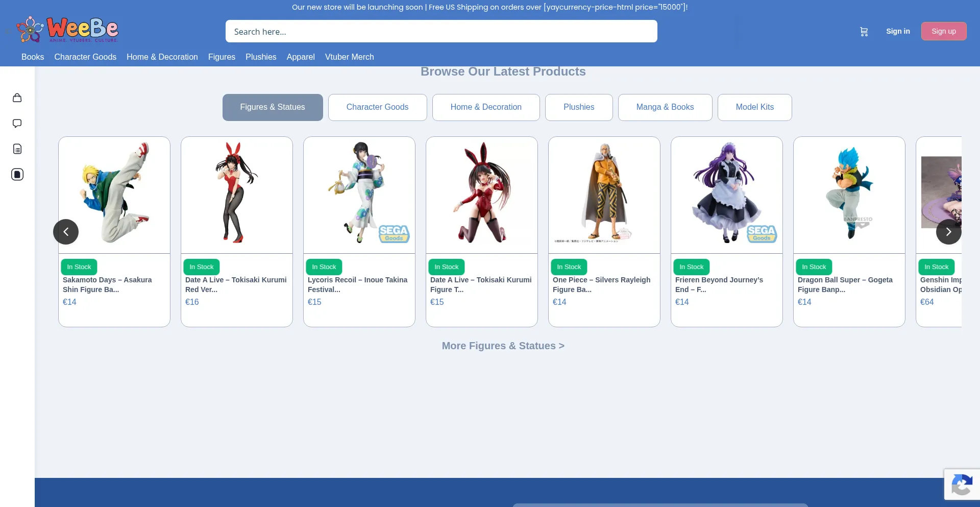
Task: Open the Vtuber Merch menu
Action: (350, 57)
